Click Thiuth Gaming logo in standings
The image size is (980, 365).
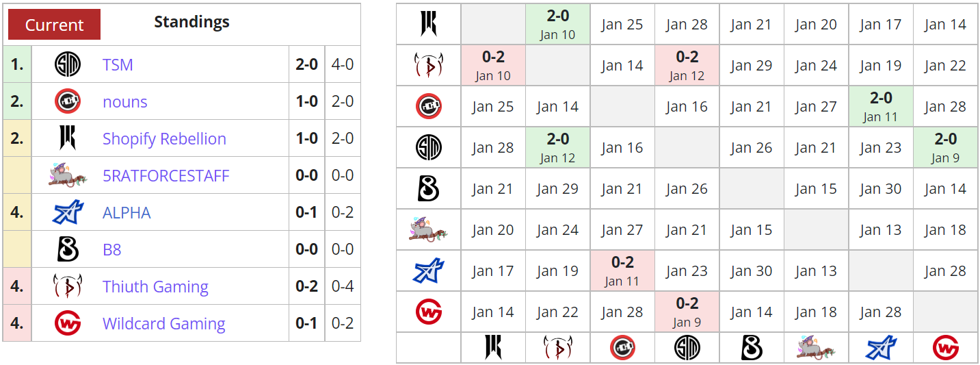67,286
